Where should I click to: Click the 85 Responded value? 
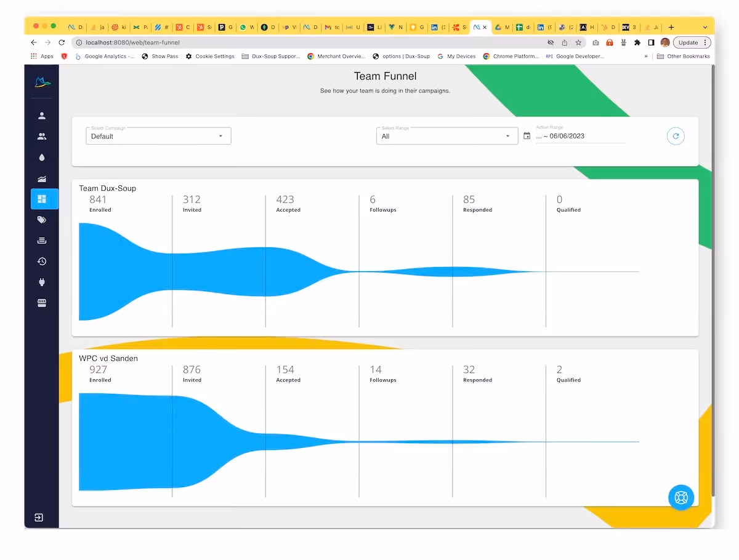tap(469, 199)
